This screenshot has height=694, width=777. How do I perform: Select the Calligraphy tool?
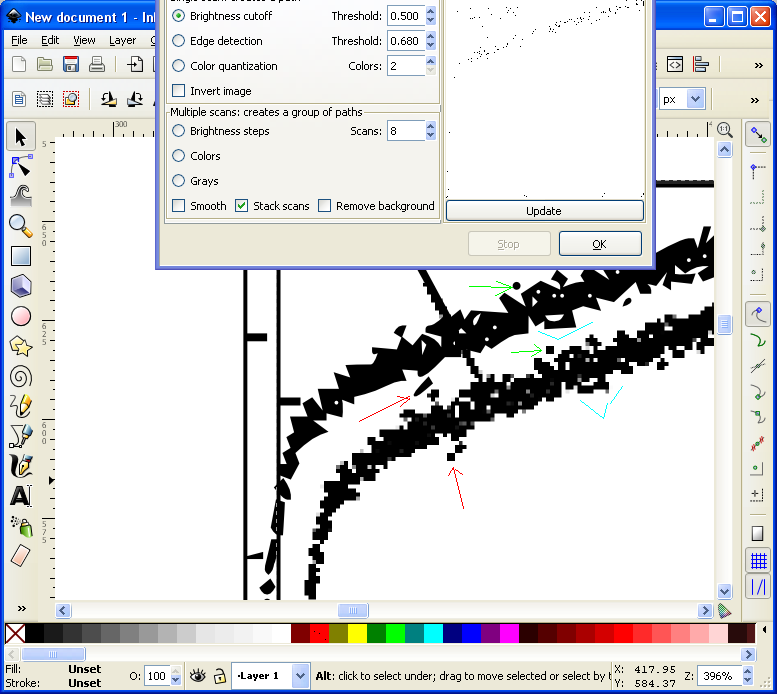[21, 466]
